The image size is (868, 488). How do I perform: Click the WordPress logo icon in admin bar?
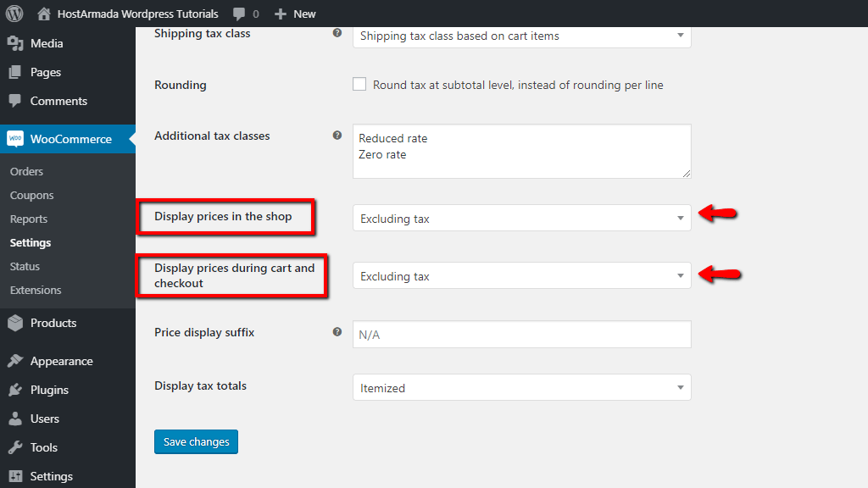(14, 14)
